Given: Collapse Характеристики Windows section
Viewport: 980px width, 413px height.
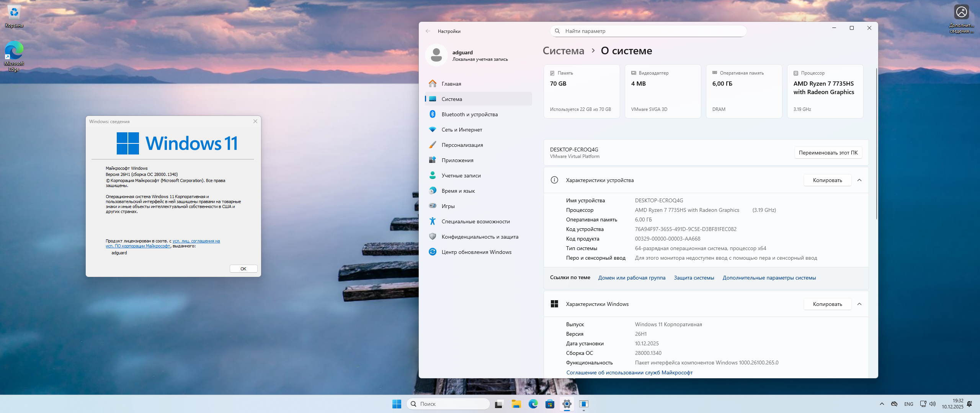Looking at the screenshot, I should pyautogui.click(x=859, y=304).
